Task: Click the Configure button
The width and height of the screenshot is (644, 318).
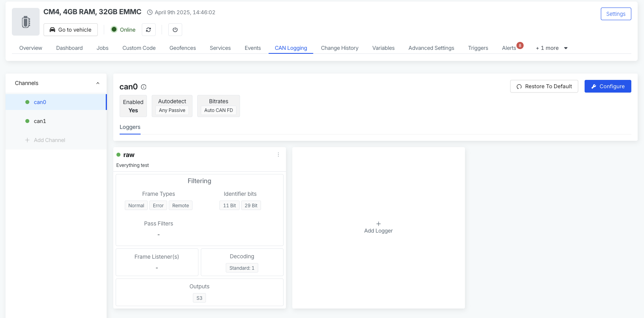Action: pos(608,86)
